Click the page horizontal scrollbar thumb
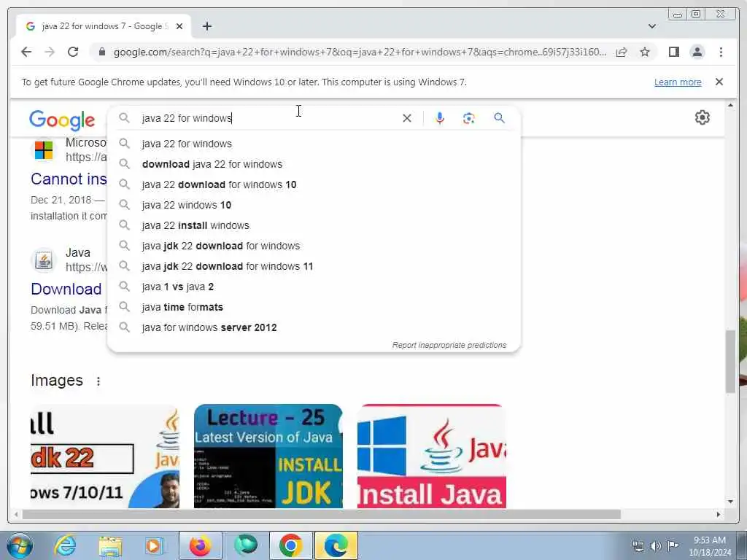The width and height of the screenshot is (747, 560). click(x=322, y=514)
